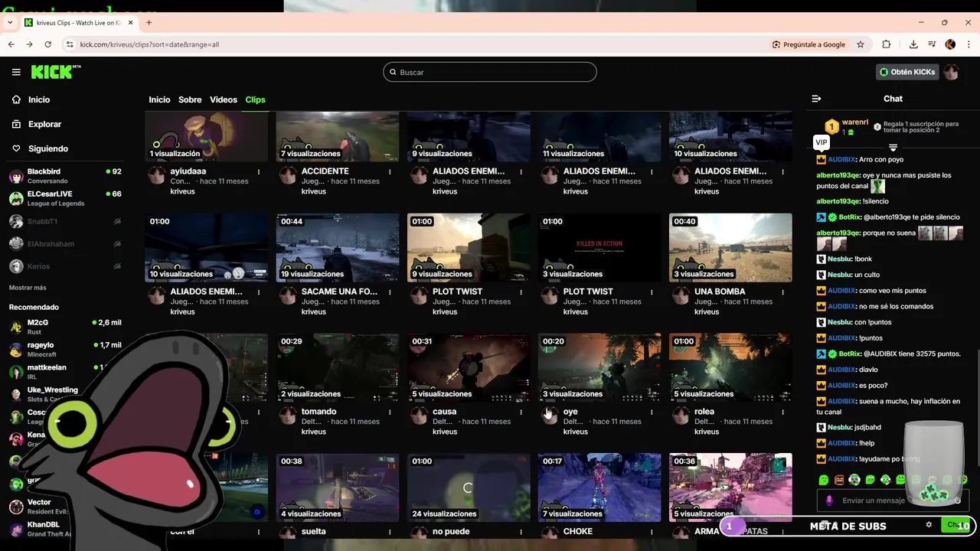Open Blackbird's channel in Siguiendo
This screenshot has width=980, height=551.
coord(65,176)
